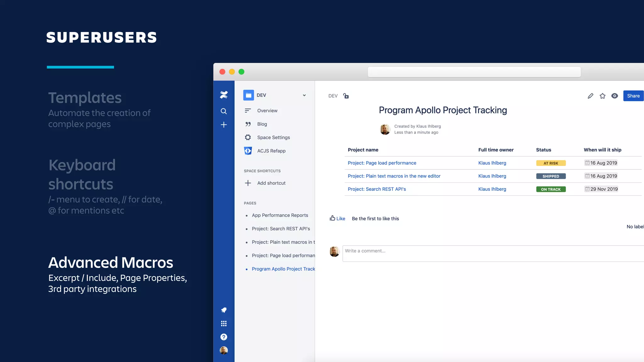Viewport: 644px width, 362px height.
Task: Click the Add shortcut plus icon
Action: click(248, 183)
